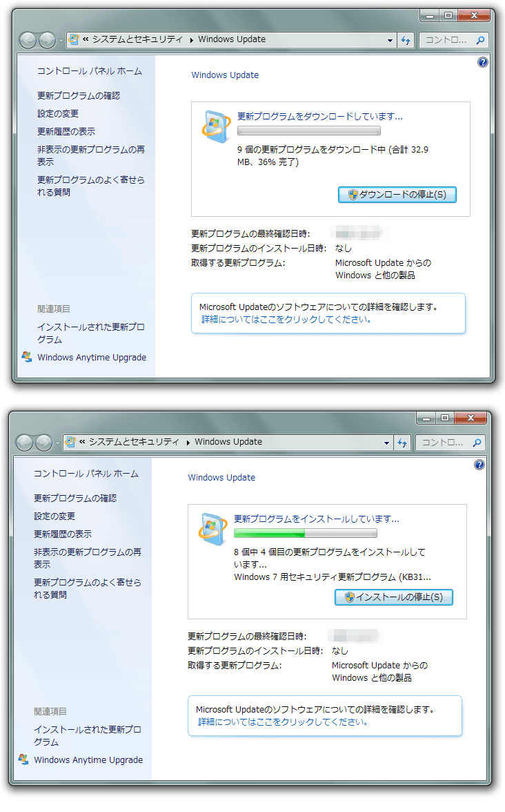Image resolution: width=505 pixels, height=812 pixels.
Task: Click インストールの停止(S) button
Action: tap(394, 597)
